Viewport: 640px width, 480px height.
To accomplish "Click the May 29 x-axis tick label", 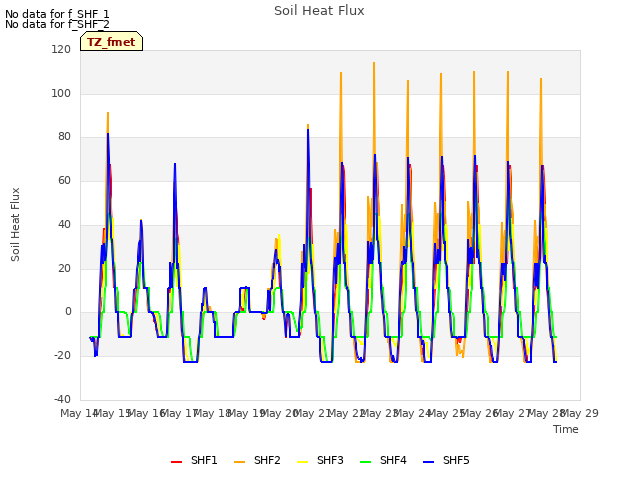I will [580, 413].
